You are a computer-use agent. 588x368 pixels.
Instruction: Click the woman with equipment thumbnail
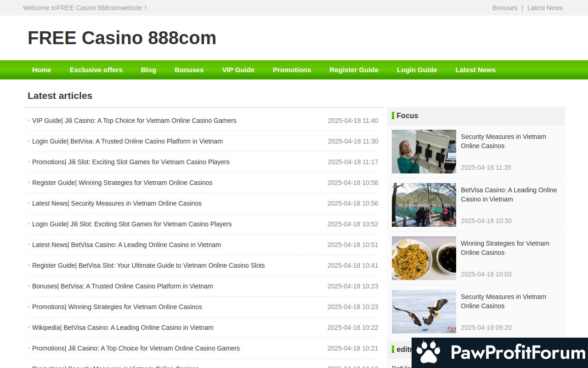tap(424, 151)
